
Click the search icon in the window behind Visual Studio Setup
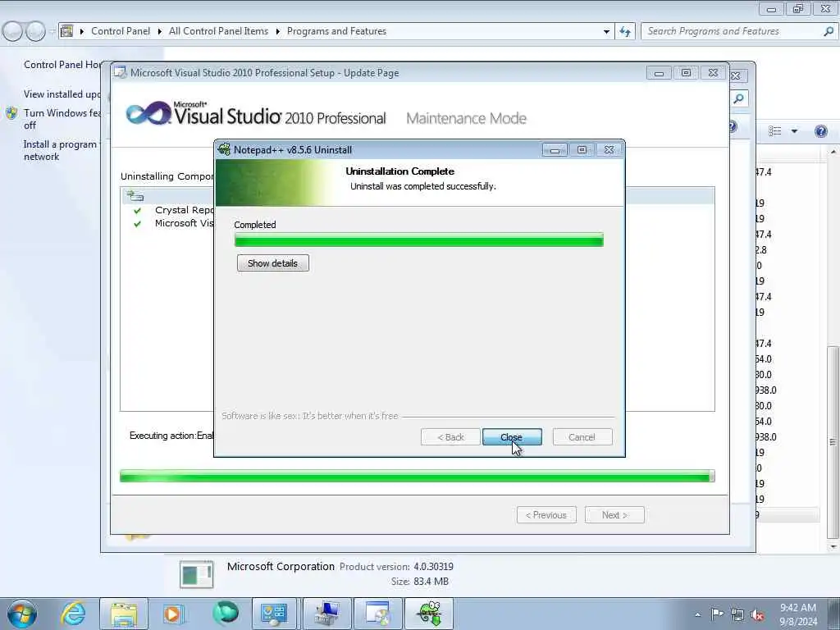point(739,98)
